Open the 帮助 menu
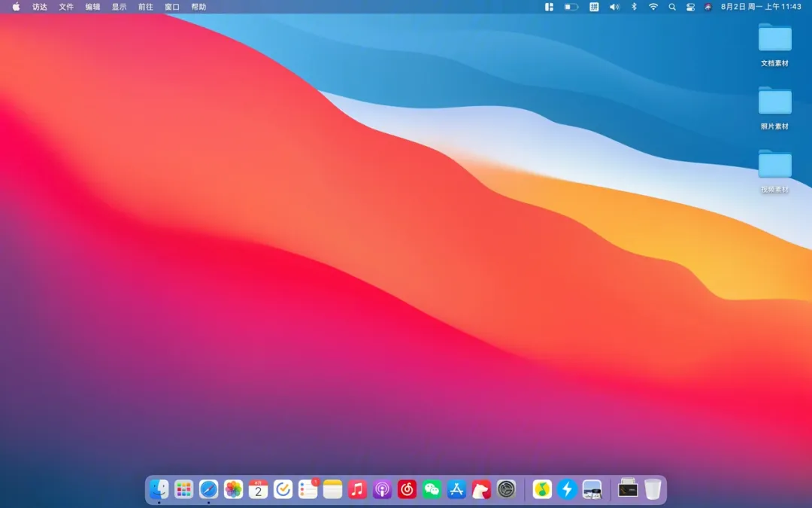Screen dimensions: 812x508 (x=198, y=7)
